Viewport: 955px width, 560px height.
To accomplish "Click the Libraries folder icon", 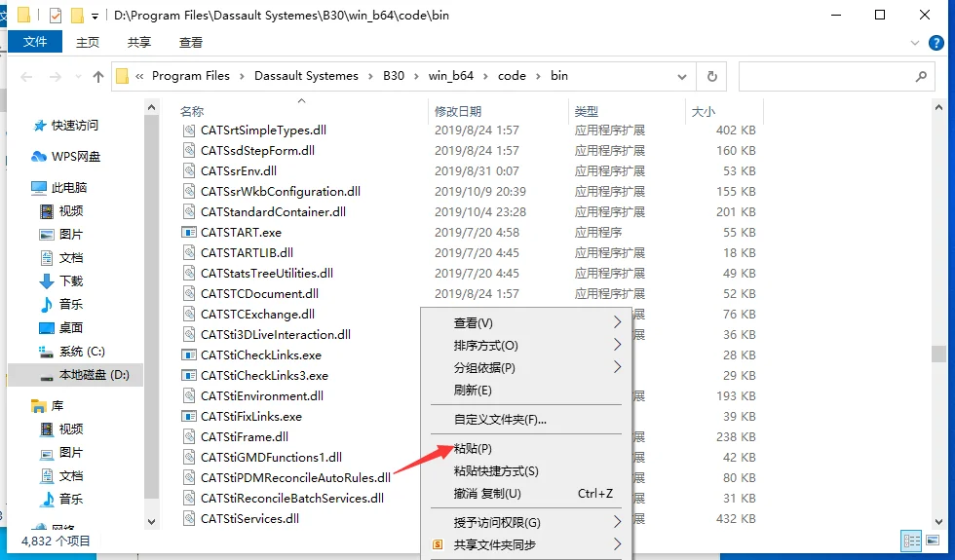I will (x=39, y=406).
